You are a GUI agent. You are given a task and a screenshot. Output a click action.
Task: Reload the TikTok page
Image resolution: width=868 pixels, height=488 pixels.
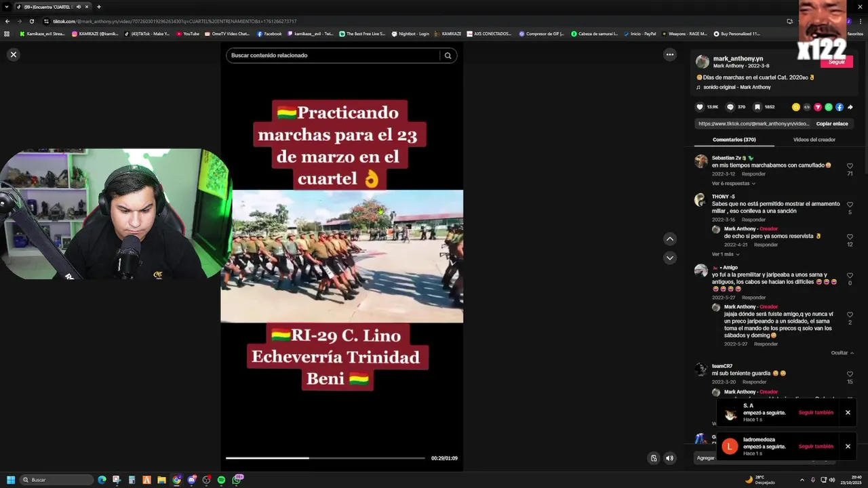(31, 21)
